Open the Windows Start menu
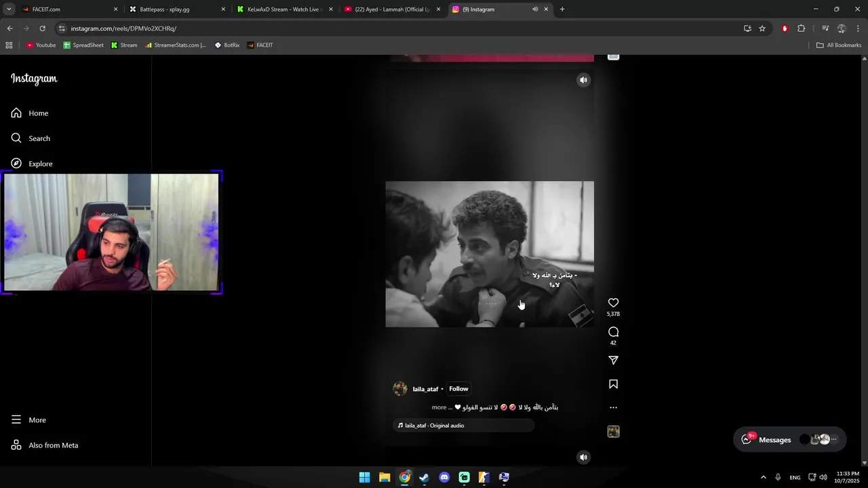The height and width of the screenshot is (488, 868). pyautogui.click(x=364, y=477)
